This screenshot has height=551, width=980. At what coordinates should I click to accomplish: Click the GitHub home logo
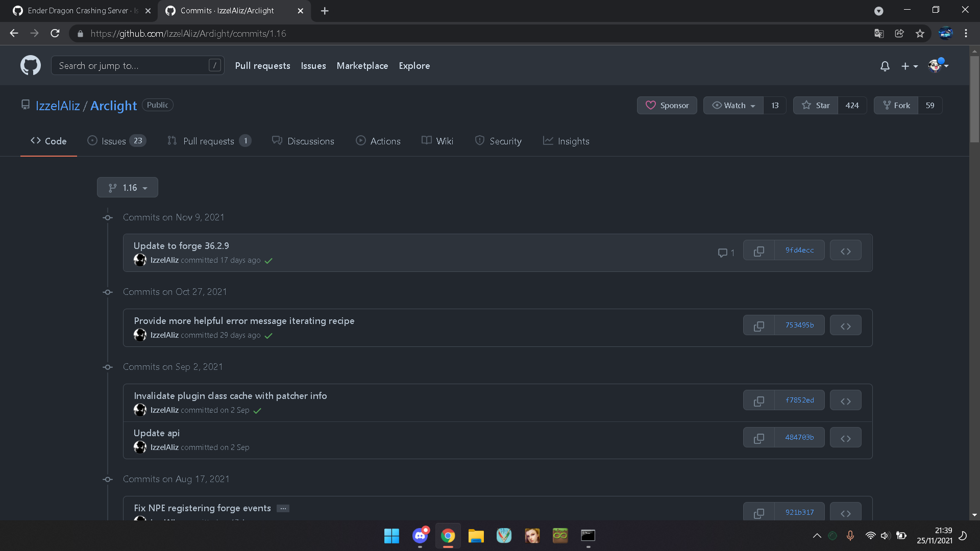pos(30,65)
